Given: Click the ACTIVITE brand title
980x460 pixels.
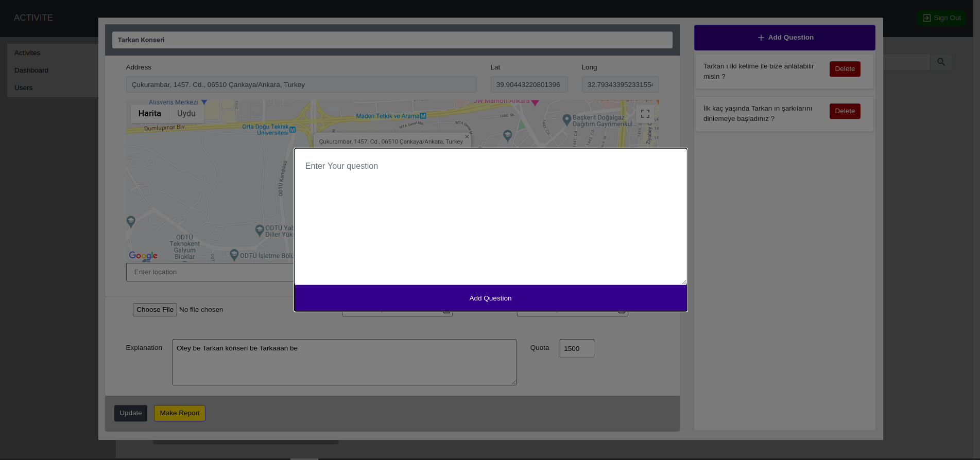Looking at the screenshot, I should [33, 17].
